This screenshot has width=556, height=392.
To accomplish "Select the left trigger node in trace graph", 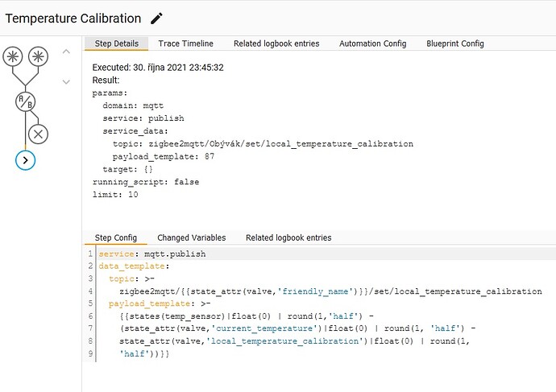I will pos(13,56).
